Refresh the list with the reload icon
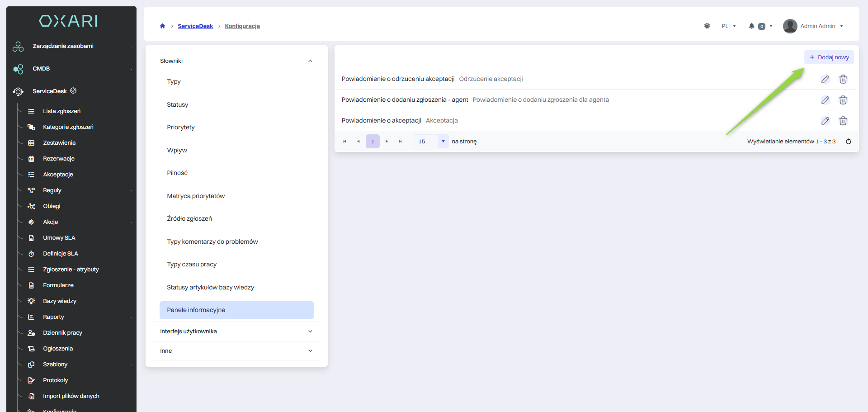The width and height of the screenshot is (868, 412). [848, 142]
